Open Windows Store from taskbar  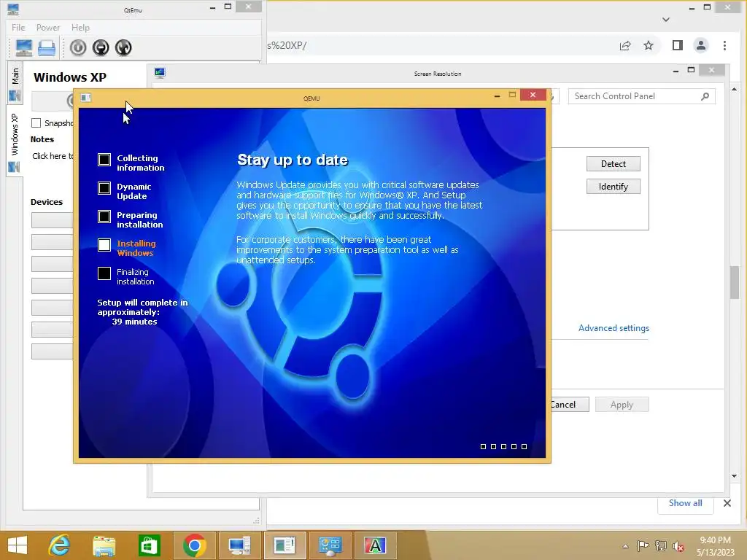coord(149,545)
